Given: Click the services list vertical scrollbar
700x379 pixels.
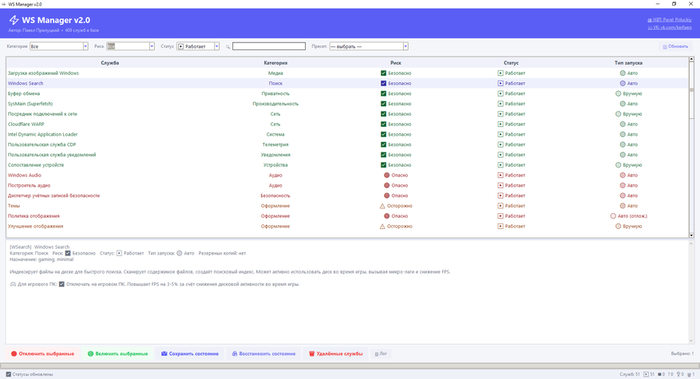Looking at the screenshot, I should pos(692,147).
